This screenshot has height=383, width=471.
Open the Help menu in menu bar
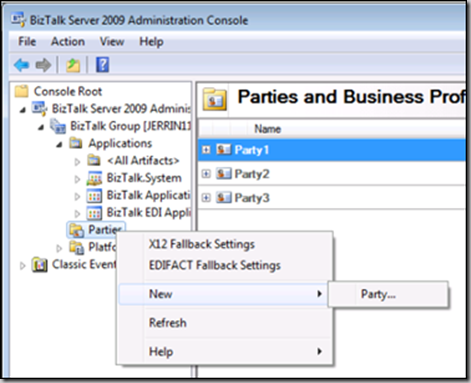tap(151, 42)
